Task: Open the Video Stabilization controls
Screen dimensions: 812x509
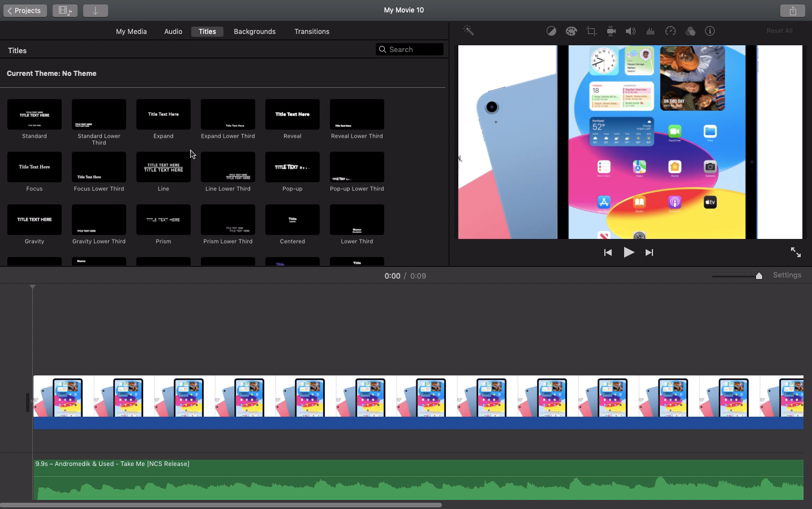Action: click(611, 31)
